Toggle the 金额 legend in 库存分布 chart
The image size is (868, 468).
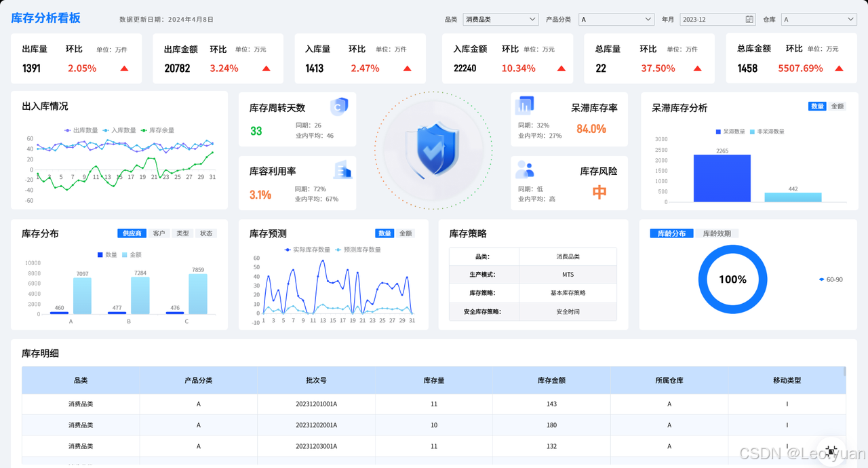132,255
